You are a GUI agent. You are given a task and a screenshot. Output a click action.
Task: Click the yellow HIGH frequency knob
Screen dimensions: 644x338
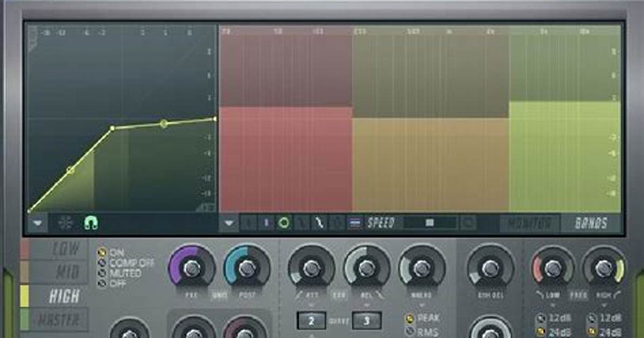coord(604,267)
